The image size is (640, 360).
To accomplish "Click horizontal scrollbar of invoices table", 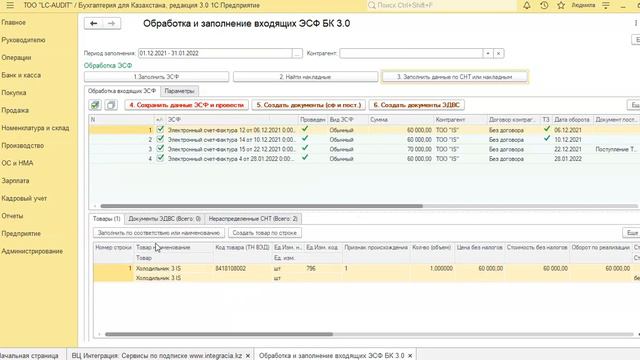I will [262, 206].
